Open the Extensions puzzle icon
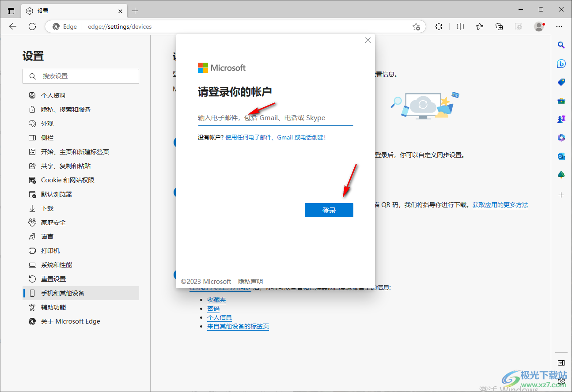Viewport: 572px width, 392px height. (439, 26)
